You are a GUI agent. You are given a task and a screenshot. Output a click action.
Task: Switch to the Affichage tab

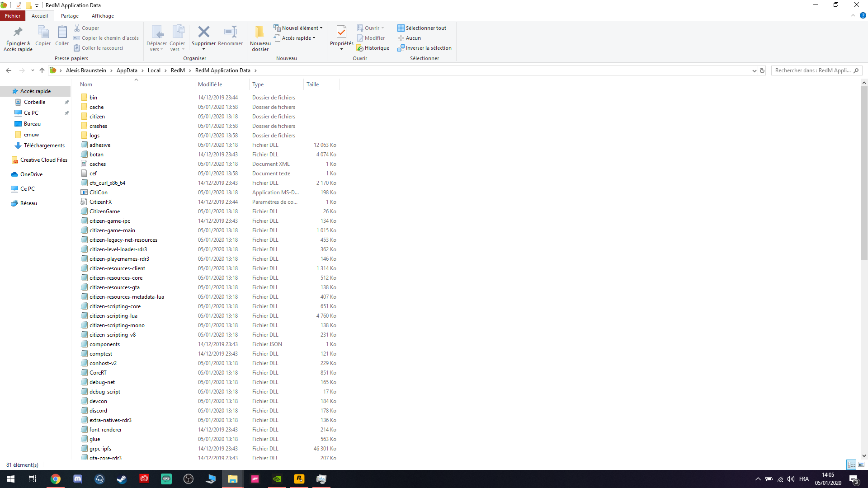[x=103, y=16]
